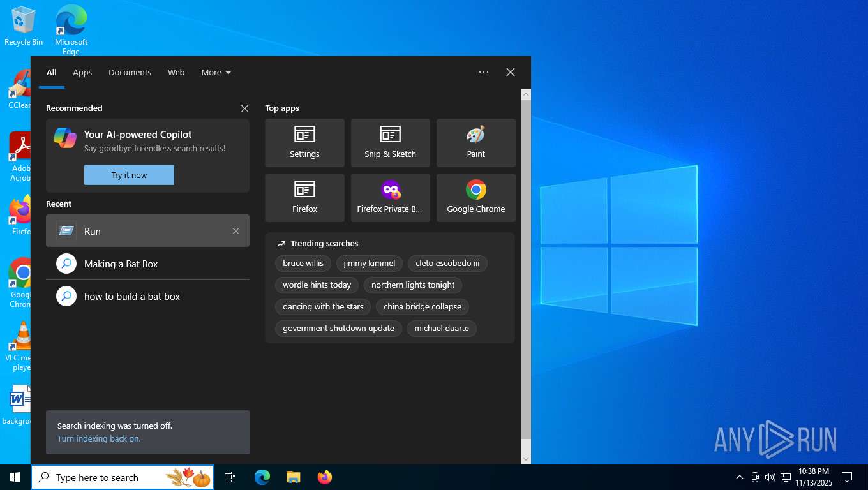Dismiss the Recommended section
The width and height of the screenshot is (868, 490).
click(244, 108)
